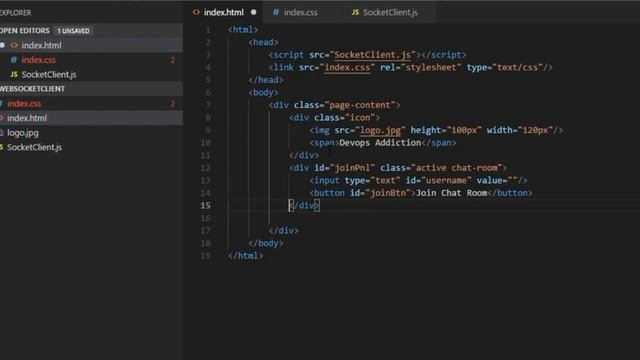Click the closing head tag on line 5
This screenshot has width=640, height=360.
point(266,80)
